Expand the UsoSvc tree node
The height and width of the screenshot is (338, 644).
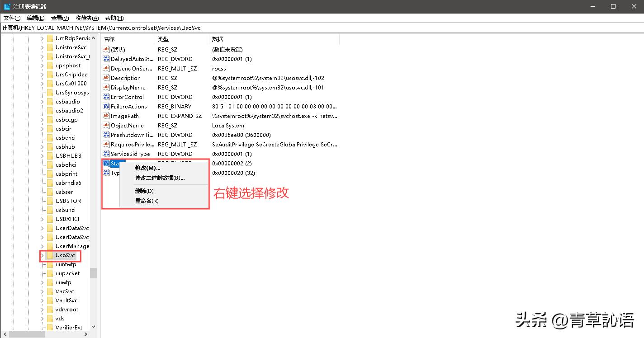pos(43,255)
